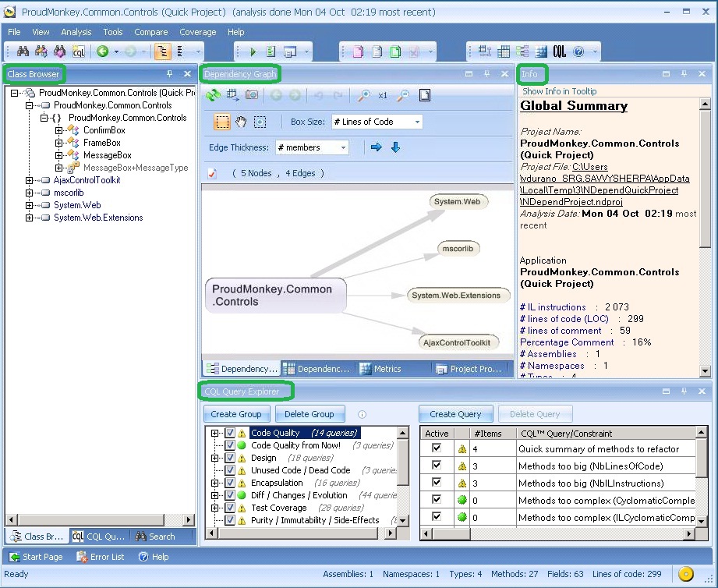Click the Create Group button

(x=236, y=414)
